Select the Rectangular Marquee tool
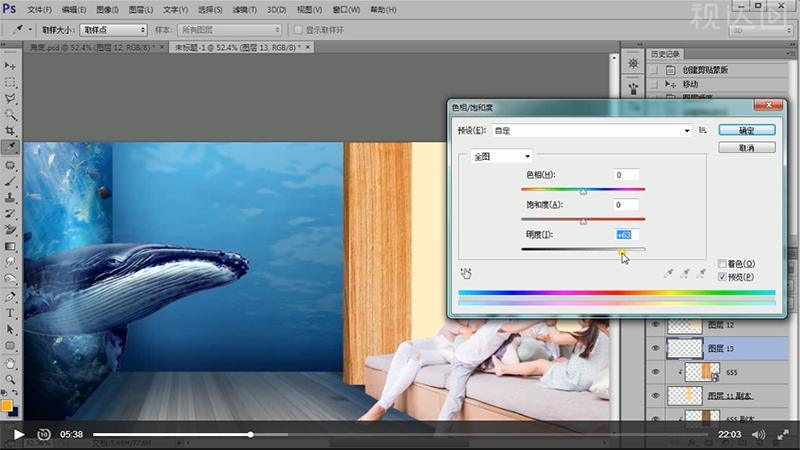This screenshot has height=450, width=800. (x=10, y=82)
